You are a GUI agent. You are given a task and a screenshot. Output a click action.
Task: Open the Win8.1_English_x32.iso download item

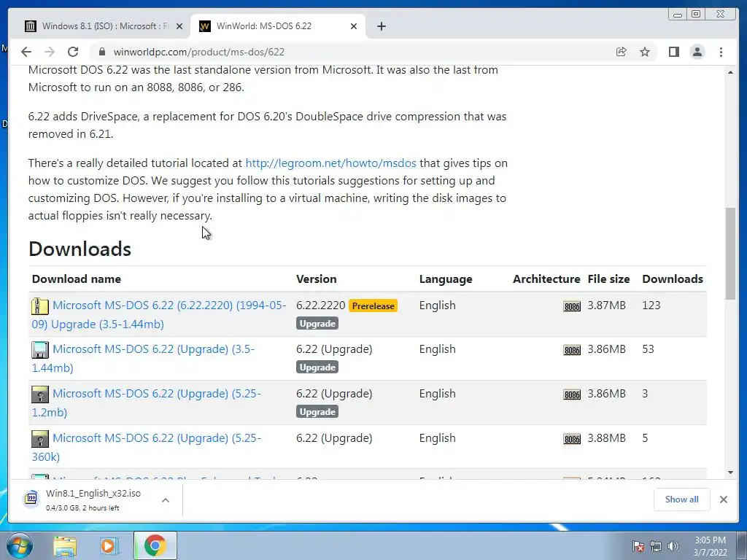point(93,499)
